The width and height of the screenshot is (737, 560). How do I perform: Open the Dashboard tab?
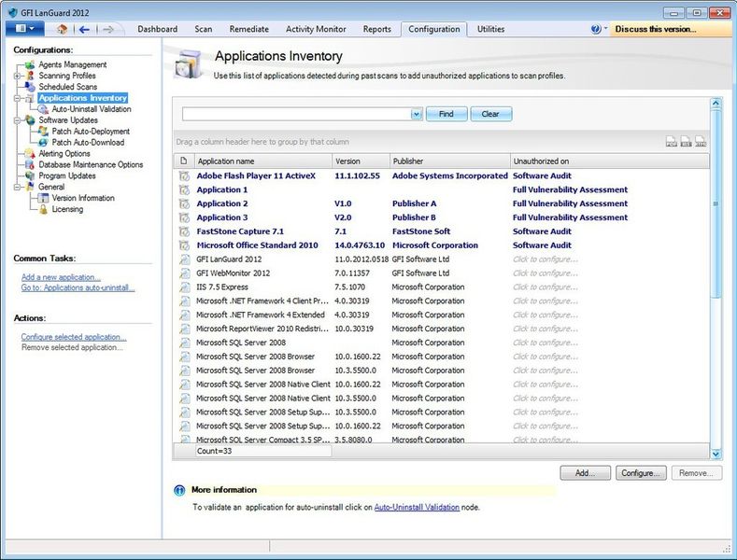click(x=158, y=29)
